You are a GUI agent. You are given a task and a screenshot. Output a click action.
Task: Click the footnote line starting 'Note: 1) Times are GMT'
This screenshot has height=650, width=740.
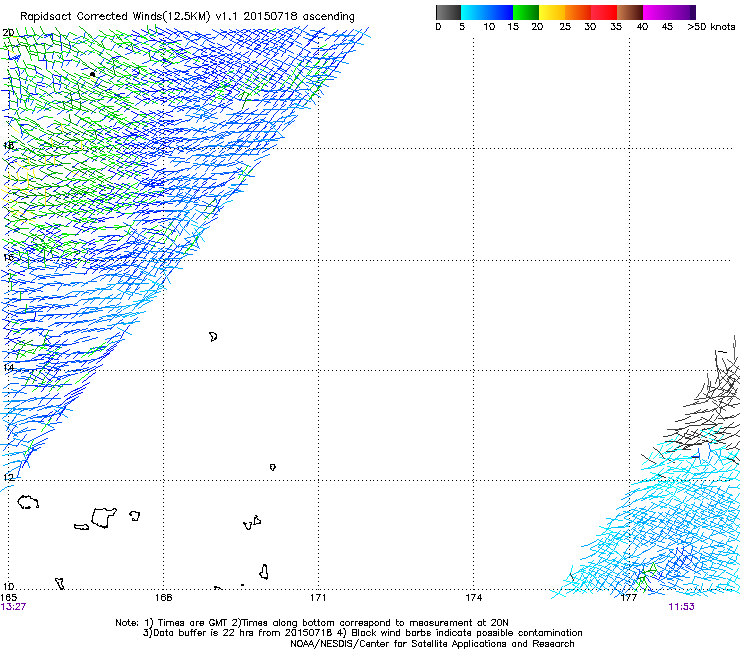coord(312,623)
